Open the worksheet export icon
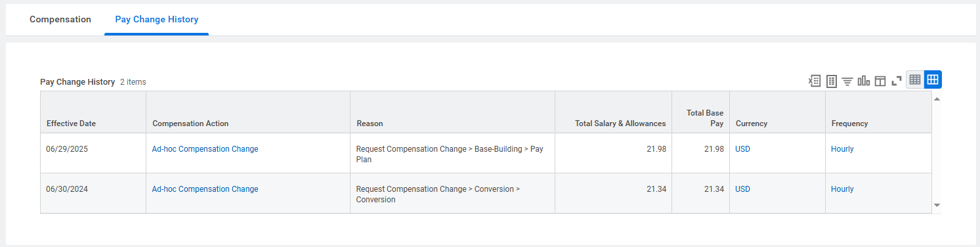 (831, 81)
